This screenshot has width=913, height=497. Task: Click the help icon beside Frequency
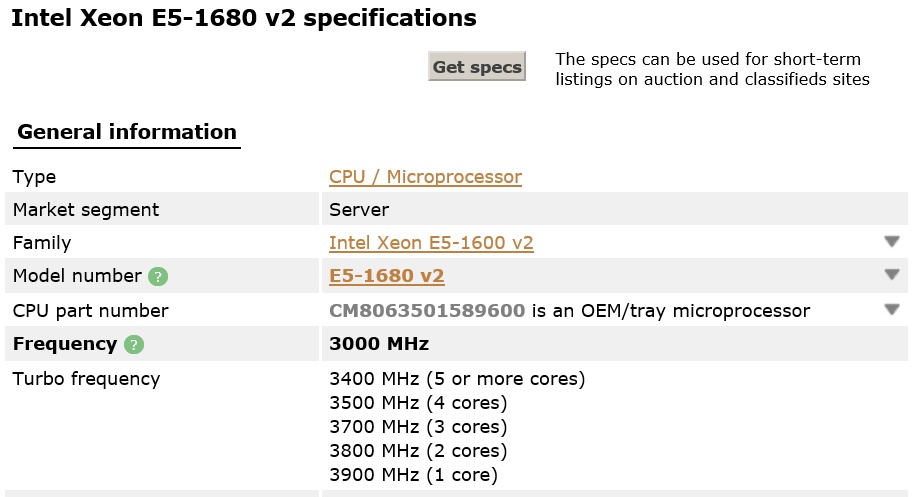133,345
